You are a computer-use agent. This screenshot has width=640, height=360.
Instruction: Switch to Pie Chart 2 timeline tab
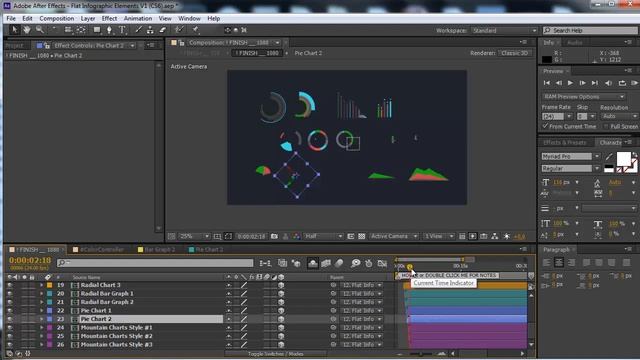pyautogui.click(x=207, y=250)
